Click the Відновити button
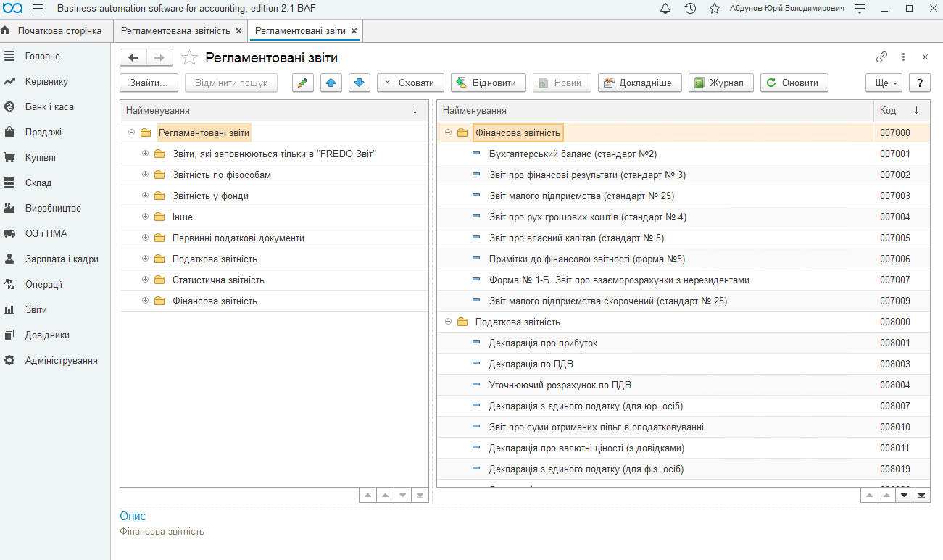 (488, 83)
